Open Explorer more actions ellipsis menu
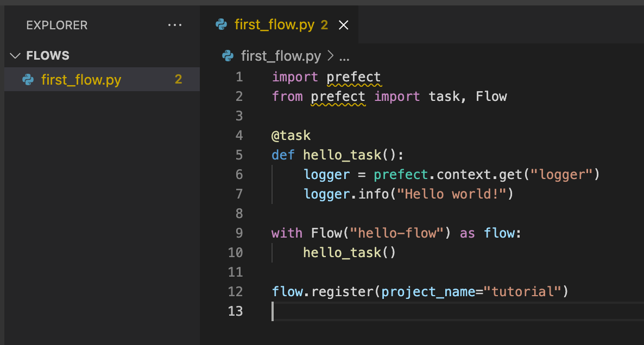644x345 pixels. tap(174, 25)
